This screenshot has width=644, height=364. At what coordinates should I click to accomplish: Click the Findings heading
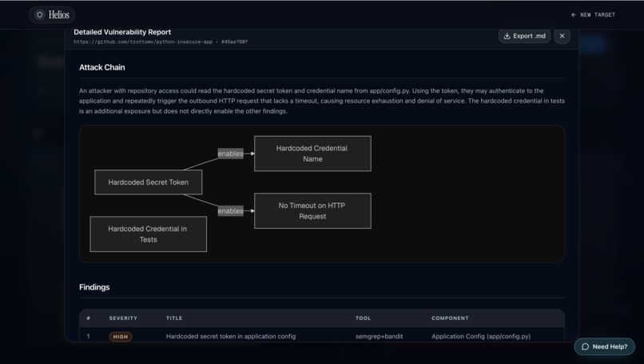tap(94, 287)
